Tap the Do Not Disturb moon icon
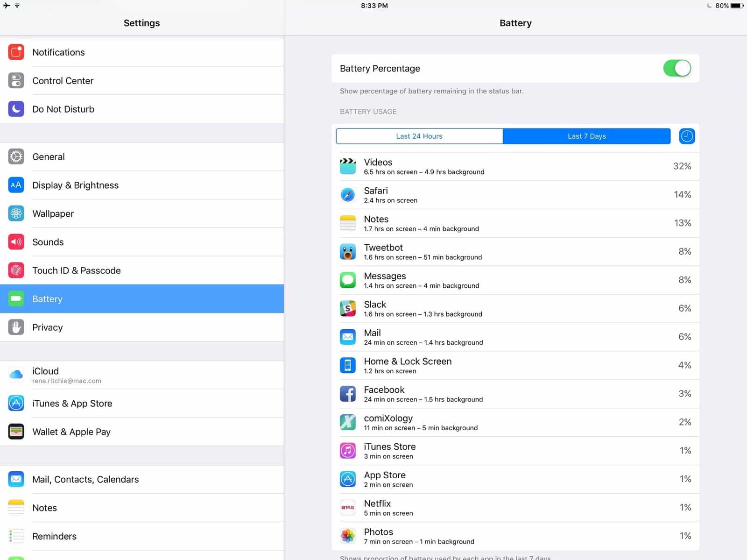Screen dimensions: 747x560 (x=16, y=109)
